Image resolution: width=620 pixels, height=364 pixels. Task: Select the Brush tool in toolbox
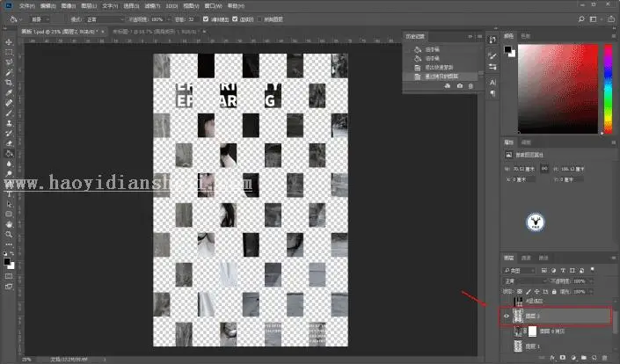click(x=9, y=113)
